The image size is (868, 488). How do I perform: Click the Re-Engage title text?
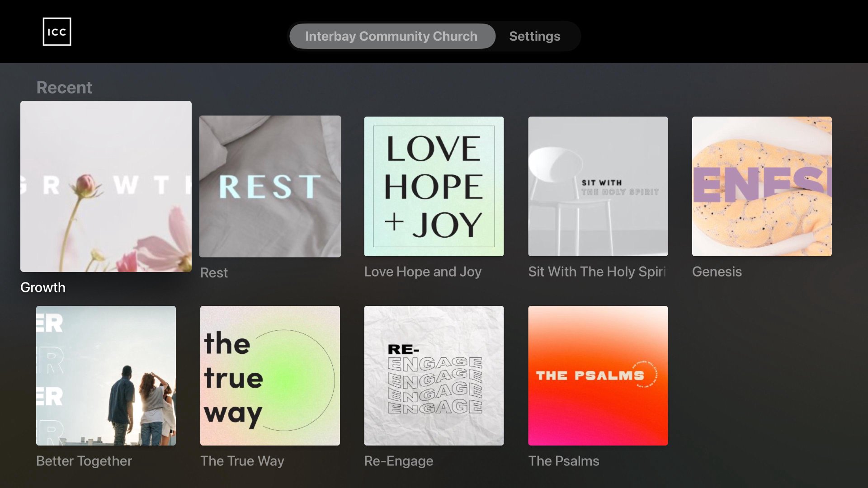399,461
